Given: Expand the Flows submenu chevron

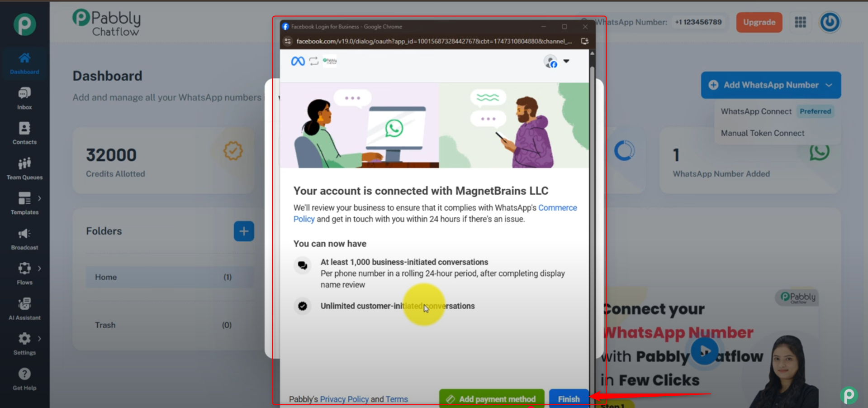Looking at the screenshot, I should (x=40, y=269).
